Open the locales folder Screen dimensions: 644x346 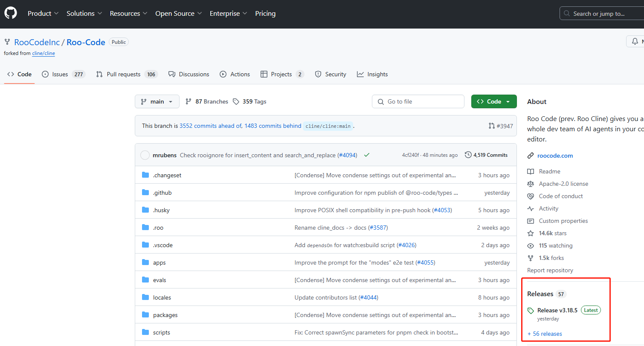tap(162, 297)
